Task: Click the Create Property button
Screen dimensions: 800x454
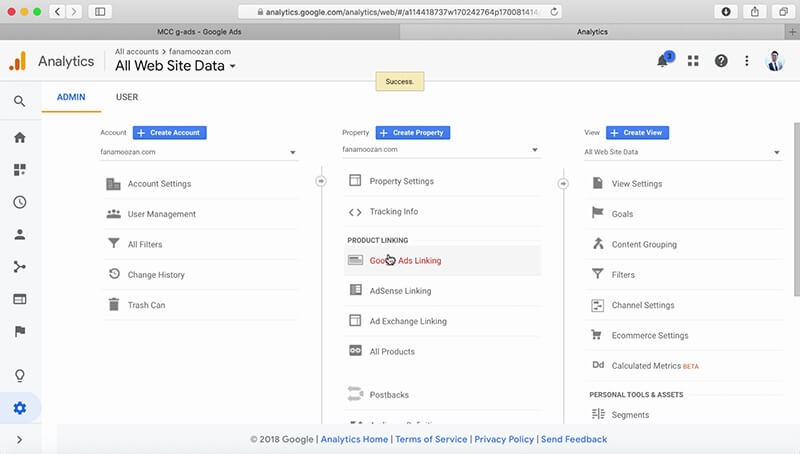Action: tap(413, 133)
